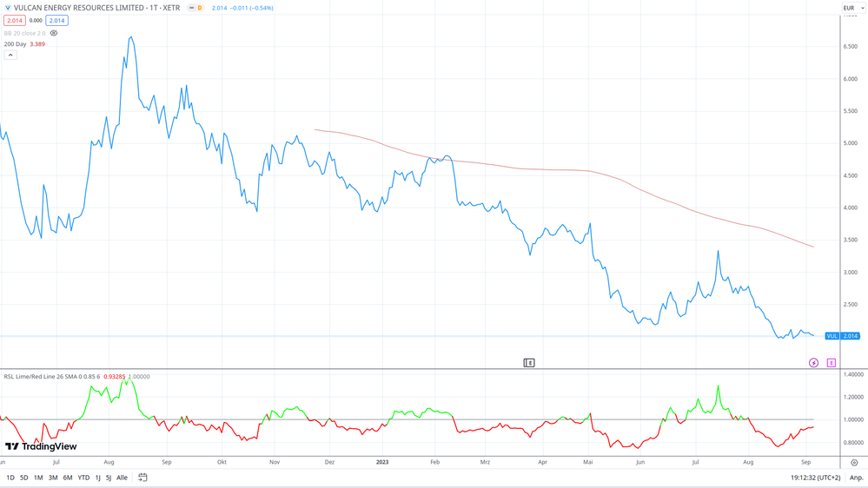
Task: Click the red sell price 2.014 button
Action: pyautogui.click(x=15, y=20)
